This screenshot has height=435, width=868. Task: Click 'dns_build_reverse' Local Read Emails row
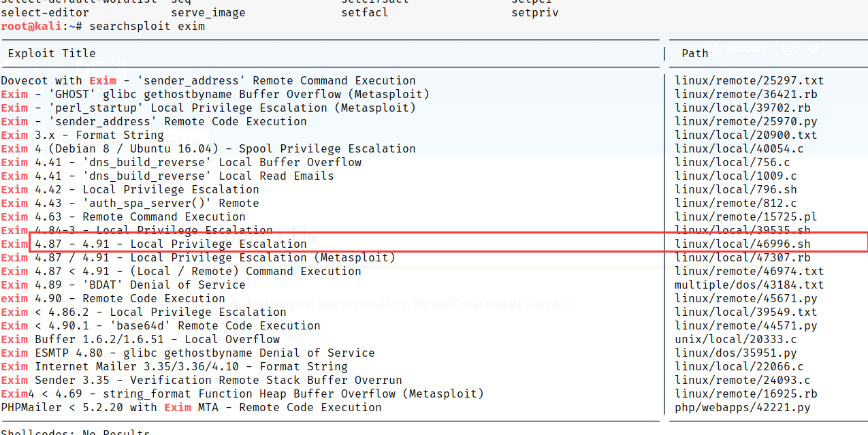pyautogui.click(x=167, y=176)
